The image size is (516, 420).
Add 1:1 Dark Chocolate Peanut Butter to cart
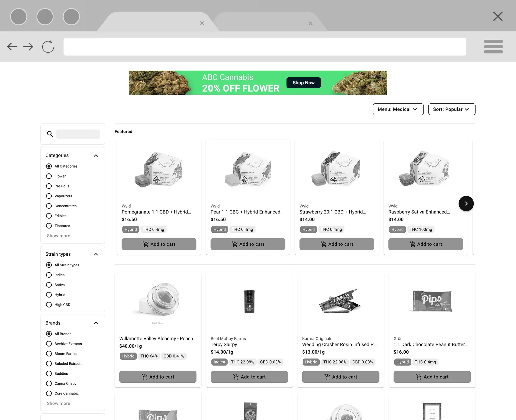pos(432,377)
